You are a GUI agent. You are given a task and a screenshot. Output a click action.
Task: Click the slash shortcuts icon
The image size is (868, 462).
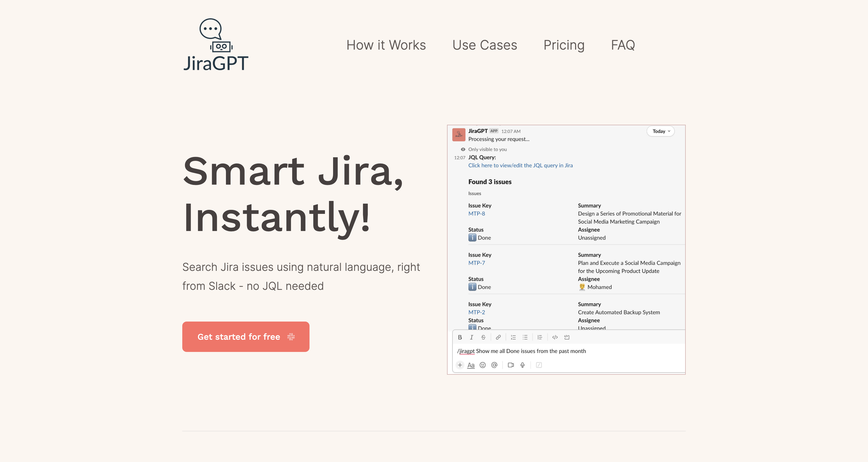click(539, 365)
